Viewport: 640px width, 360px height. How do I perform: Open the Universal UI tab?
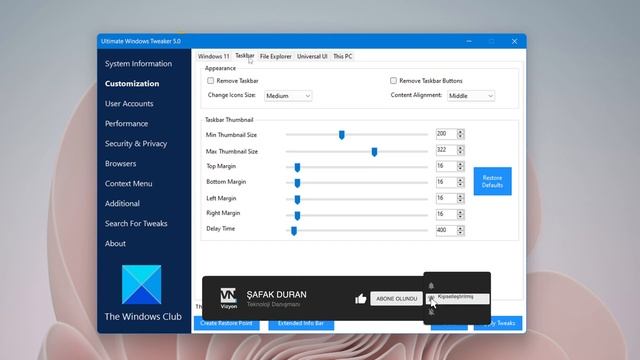[x=312, y=56]
